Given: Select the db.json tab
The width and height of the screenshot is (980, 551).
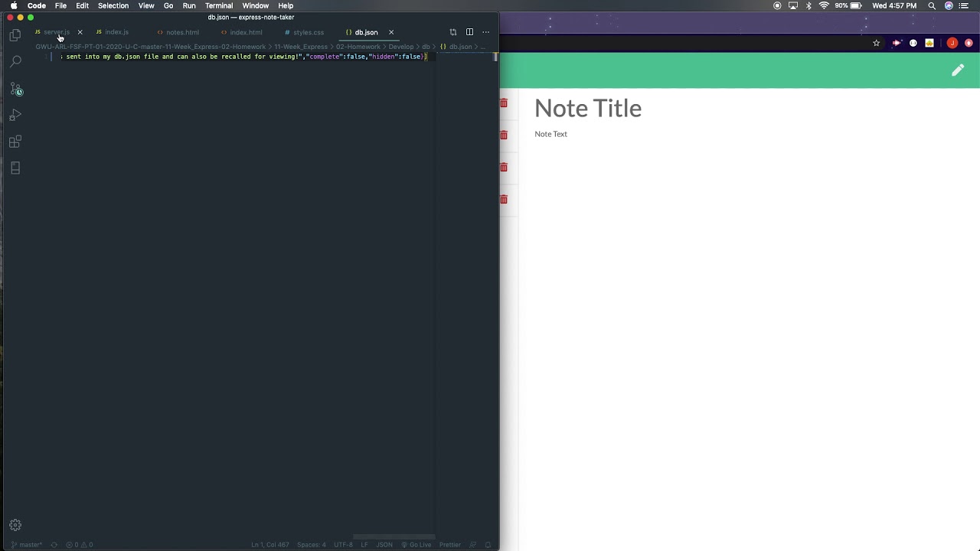Looking at the screenshot, I should pos(366,32).
